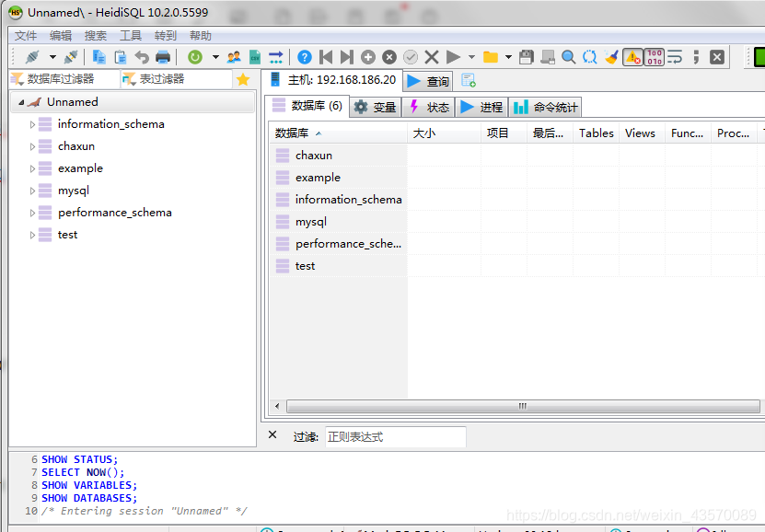Click the 表过滤器 filter field

[177, 79]
